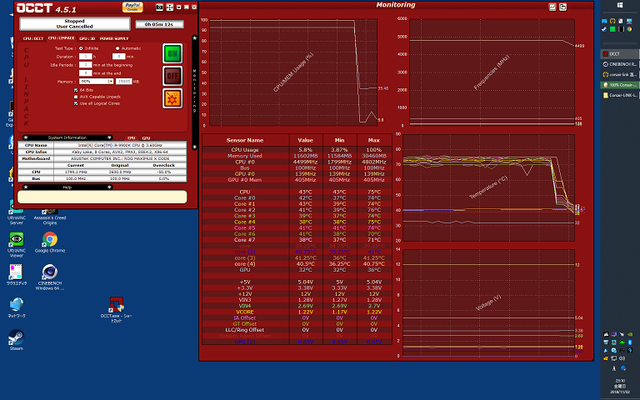Click the CPU/MEM Usage graph
This screenshot has width=640, height=400.
tap(293, 72)
